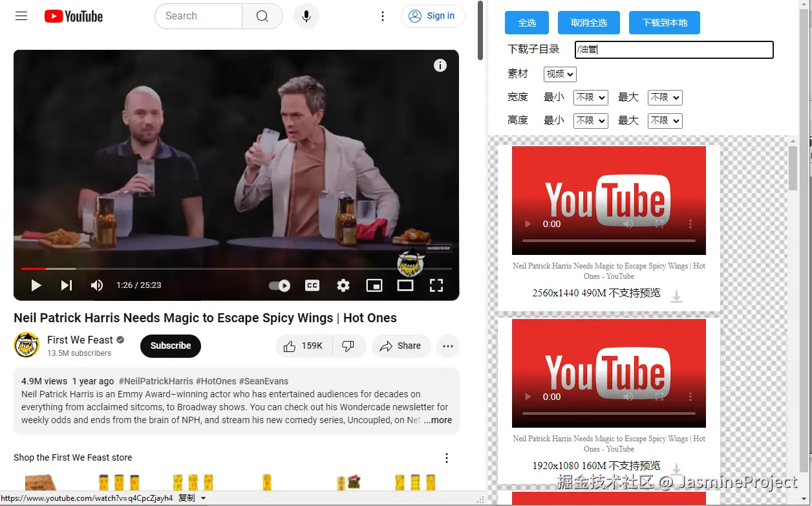Focus the YouTube Search field
812x506 pixels.
[x=199, y=16]
